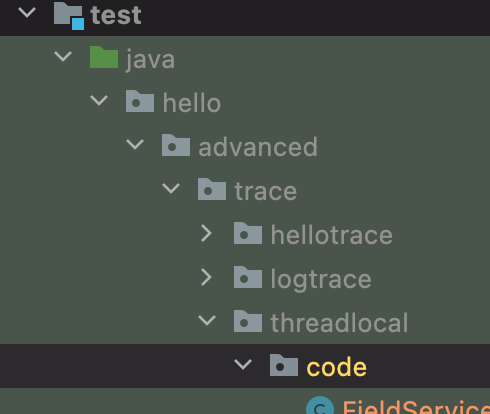
Task: Collapse the java source root chevron
Action: 63,56
